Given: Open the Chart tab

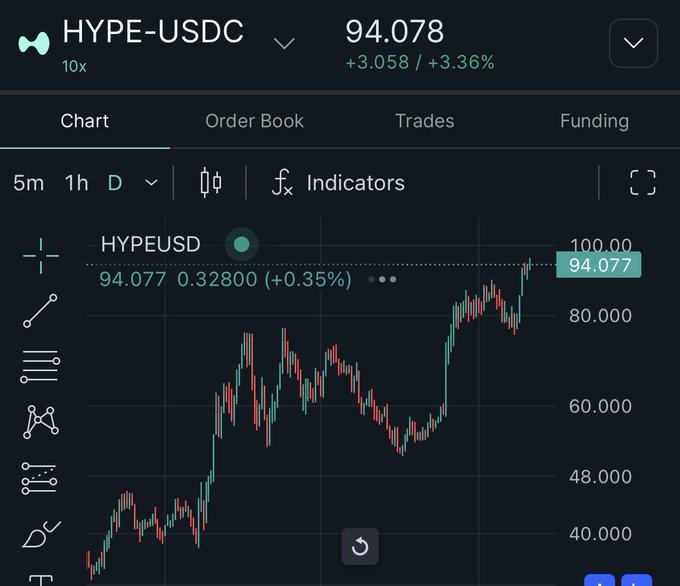Looking at the screenshot, I should tap(85, 121).
